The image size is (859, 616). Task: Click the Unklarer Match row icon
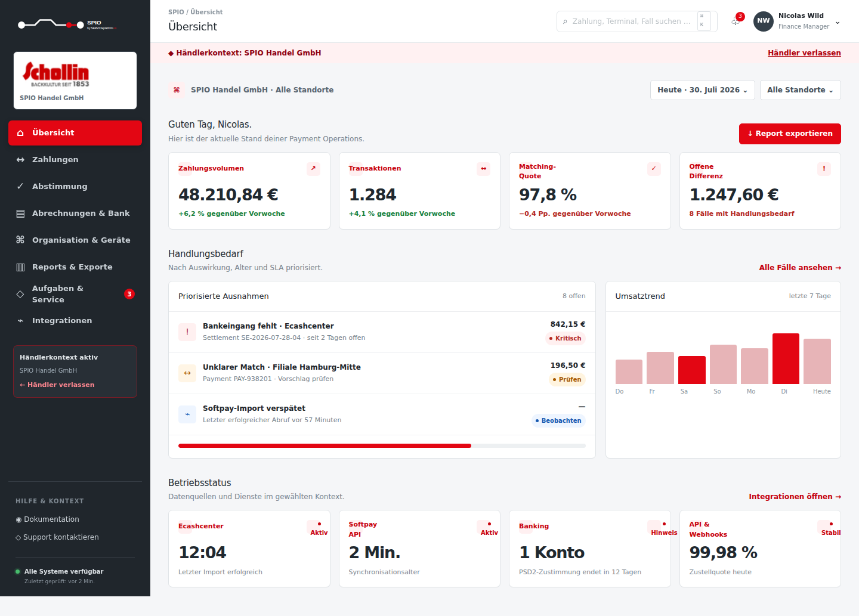(x=187, y=373)
